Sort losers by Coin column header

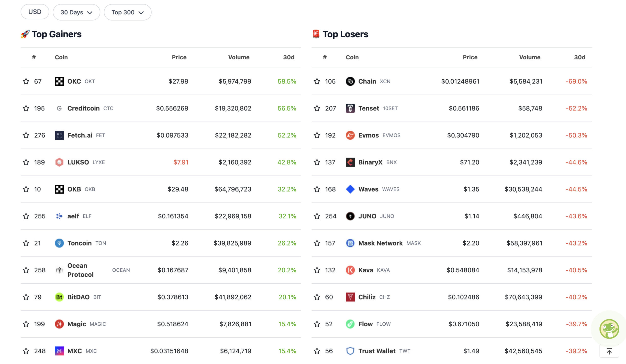coord(352,57)
